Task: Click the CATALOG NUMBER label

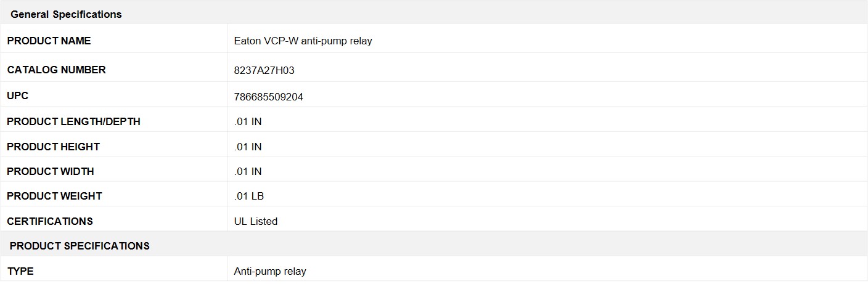Action: (57, 70)
